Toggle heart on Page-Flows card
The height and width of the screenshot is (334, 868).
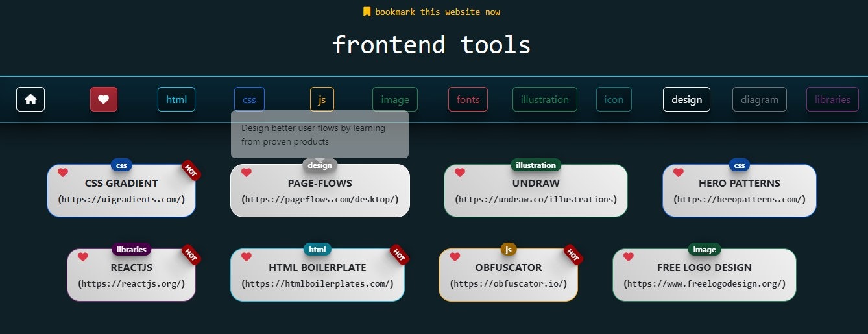pos(247,173)
